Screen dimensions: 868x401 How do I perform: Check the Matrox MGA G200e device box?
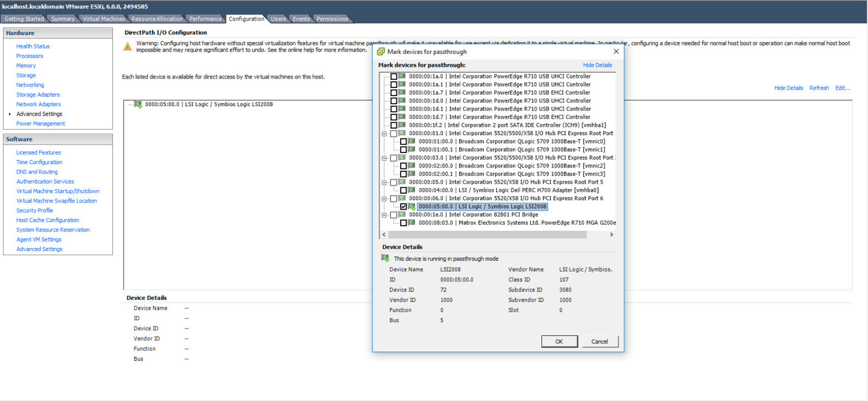[404, 223]
